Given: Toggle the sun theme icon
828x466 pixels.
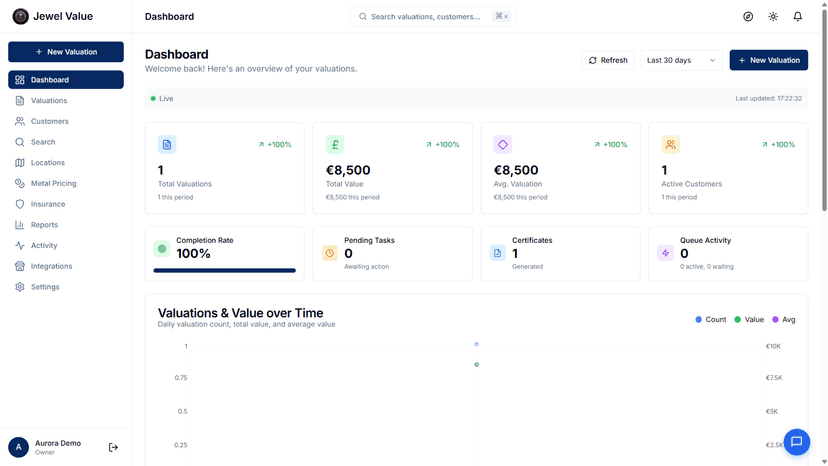Looking at the screenshot, I should pyautogui.click(x=773, y=16).
